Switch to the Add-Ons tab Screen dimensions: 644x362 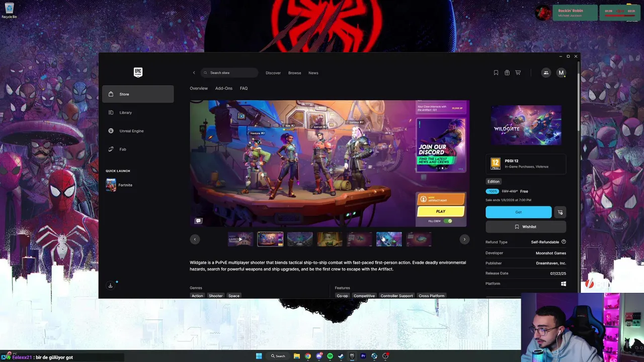point(224,88)
